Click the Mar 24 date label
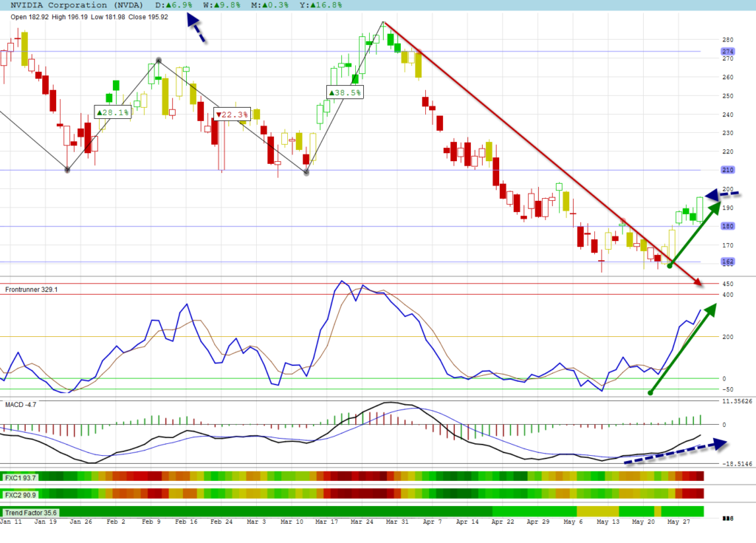 tap(362, 522)
